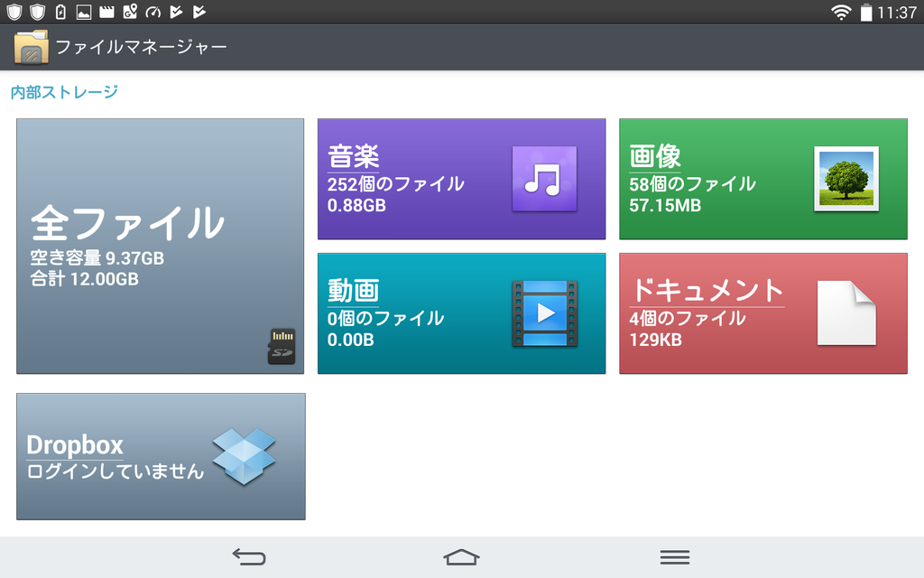924x578 pixels.
Task: Tap the Dropbox box logo icon
Action: [x=244, y=456]
